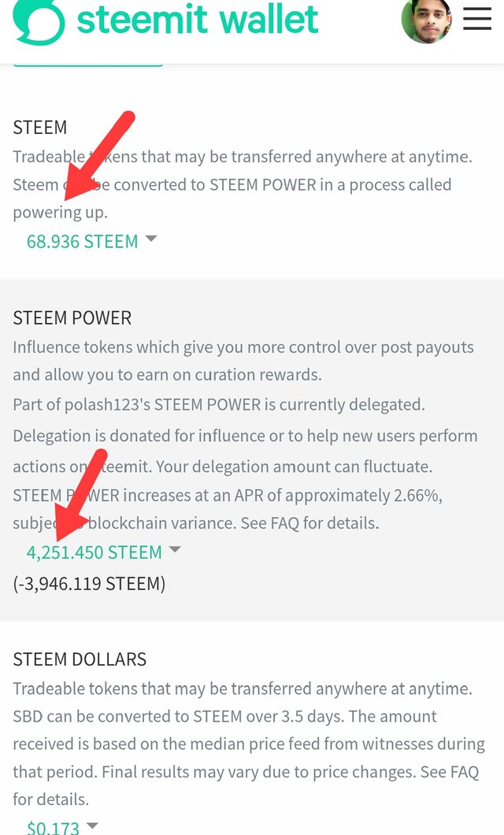Screen dimensions: 504x835
Task: Open the user profile avatar
Action: [426, 20]
